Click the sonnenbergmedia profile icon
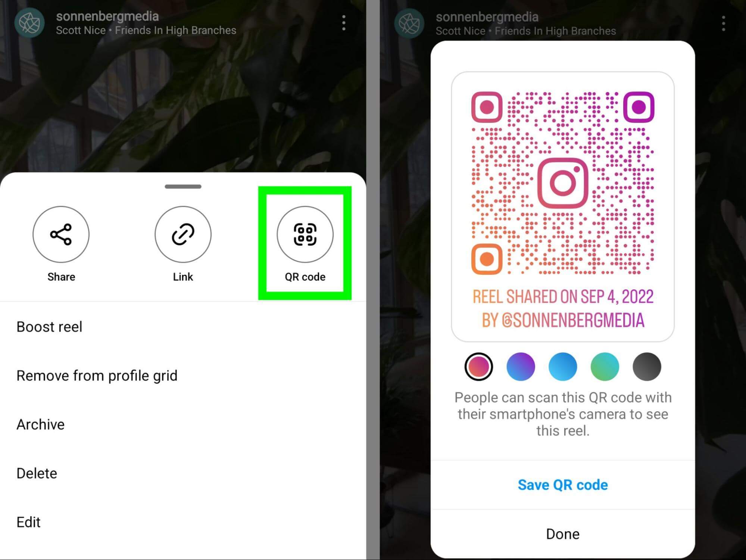 [x=30, y=21]
